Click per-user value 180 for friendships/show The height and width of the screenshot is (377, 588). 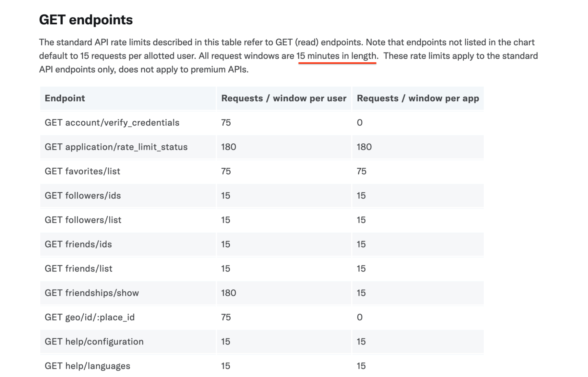(229, 293)
